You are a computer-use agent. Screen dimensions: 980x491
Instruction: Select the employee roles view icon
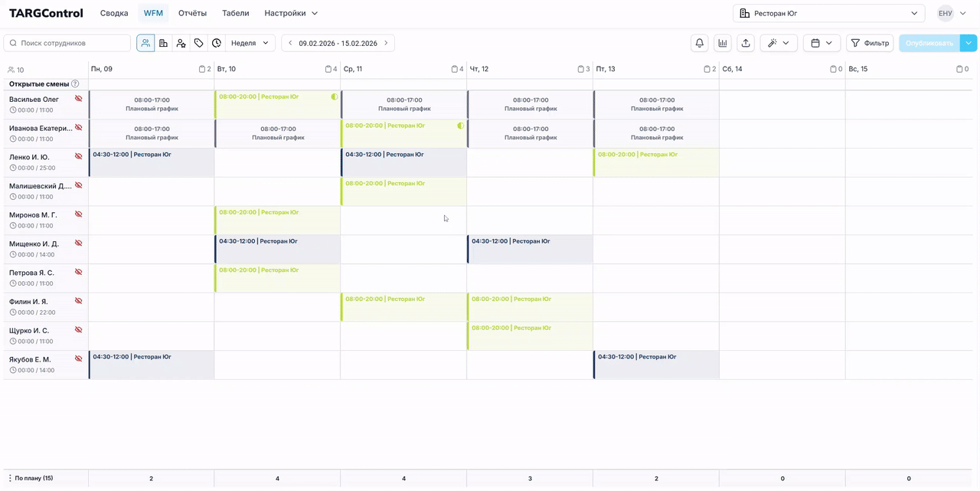click(x=181, y=44)
